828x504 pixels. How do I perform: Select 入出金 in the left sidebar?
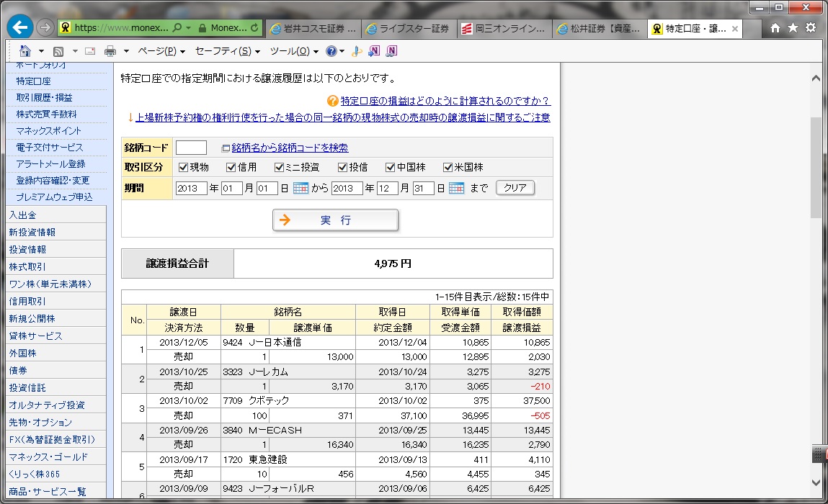tap(22, 215)
